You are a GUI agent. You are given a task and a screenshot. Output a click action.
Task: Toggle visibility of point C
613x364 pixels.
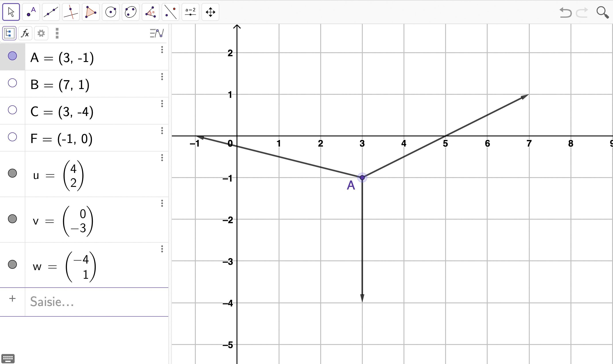click(x=12, y=110)
